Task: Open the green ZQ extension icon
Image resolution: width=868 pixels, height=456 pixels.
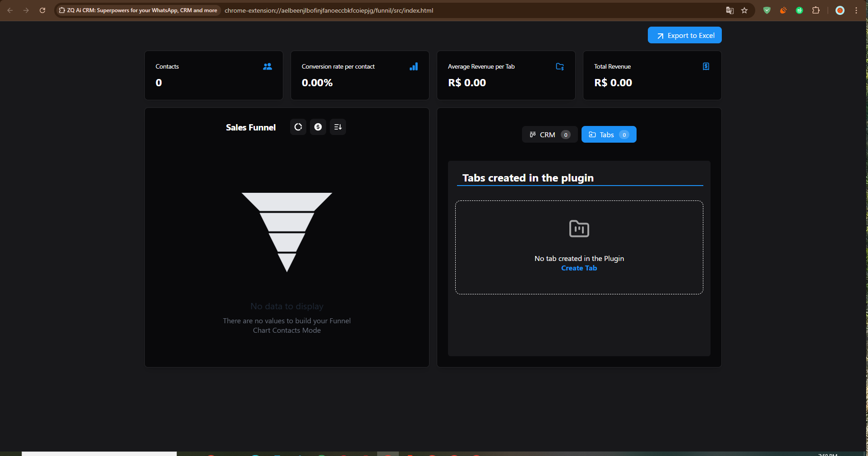Action: click(799, 10)
